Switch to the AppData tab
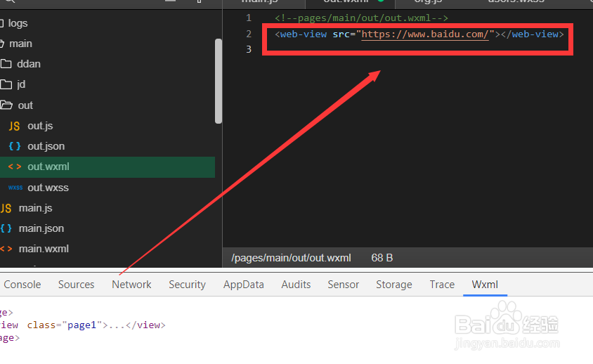 (x=244, y=285)
